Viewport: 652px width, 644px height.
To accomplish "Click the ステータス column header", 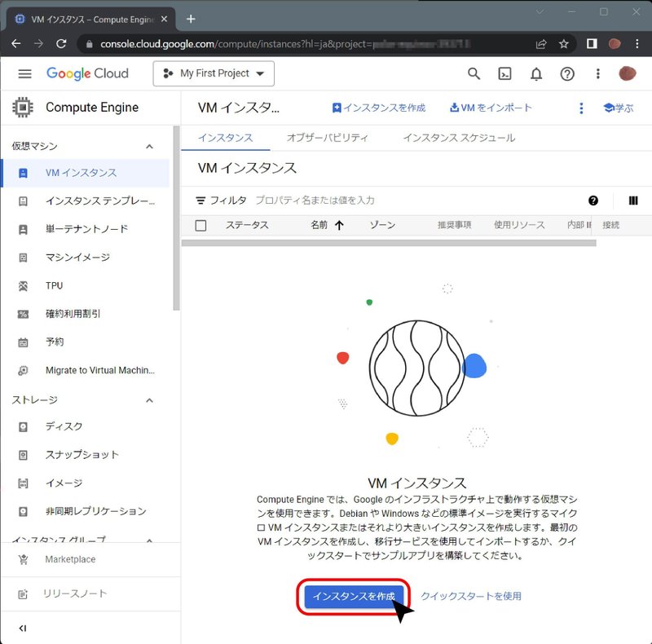I will (x=247, y=225).
